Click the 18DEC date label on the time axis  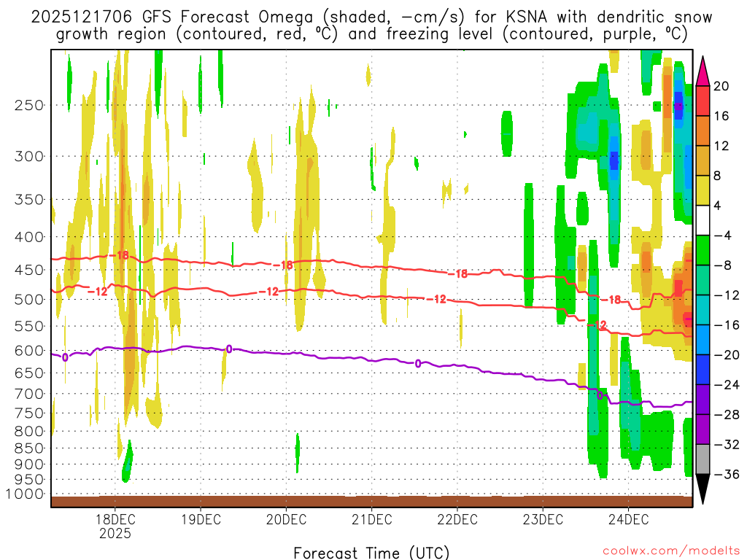pos(115,519)
